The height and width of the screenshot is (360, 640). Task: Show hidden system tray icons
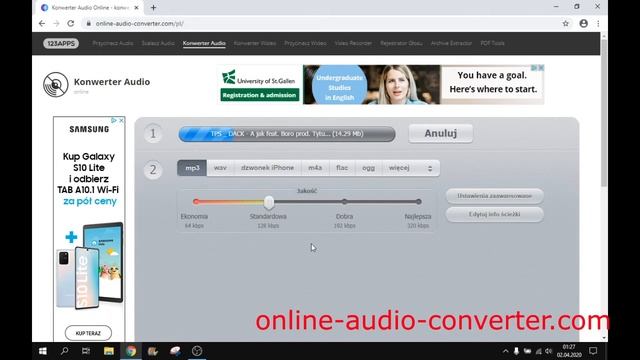pyautogui.click(x=505, y=351)
